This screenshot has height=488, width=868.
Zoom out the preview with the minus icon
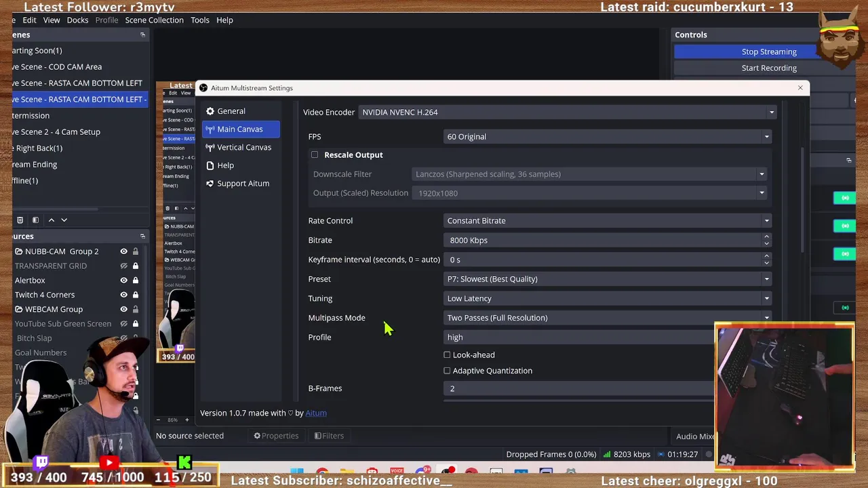[x=159, y=420]
